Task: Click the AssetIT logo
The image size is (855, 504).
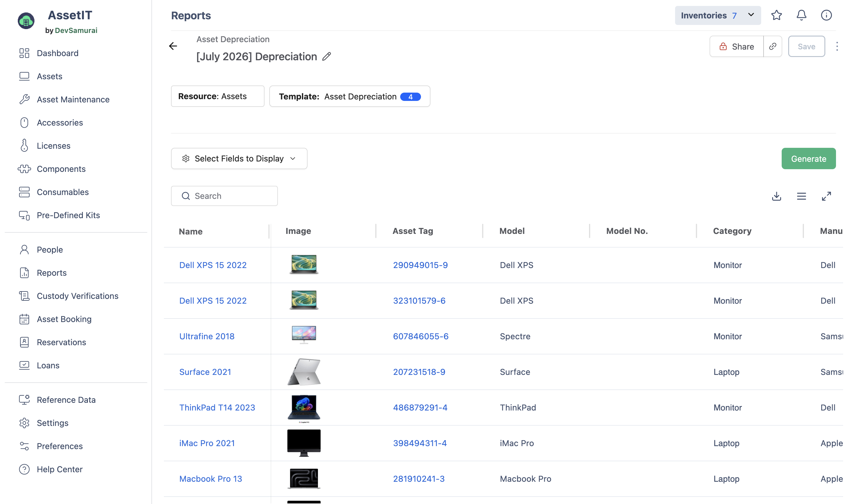Action: 26,21
